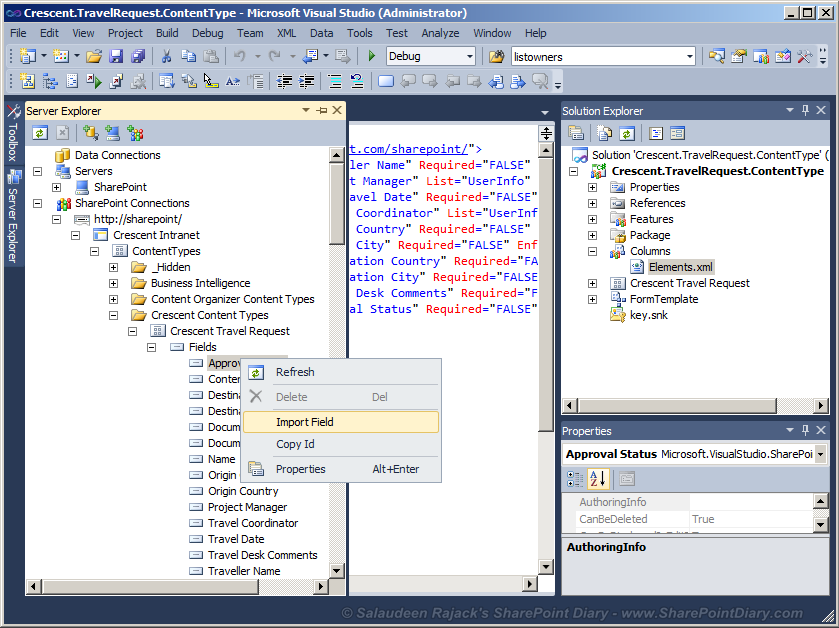
Task: Click the Copy icon in the standard toolbar
Action: [x=190, y=57]
